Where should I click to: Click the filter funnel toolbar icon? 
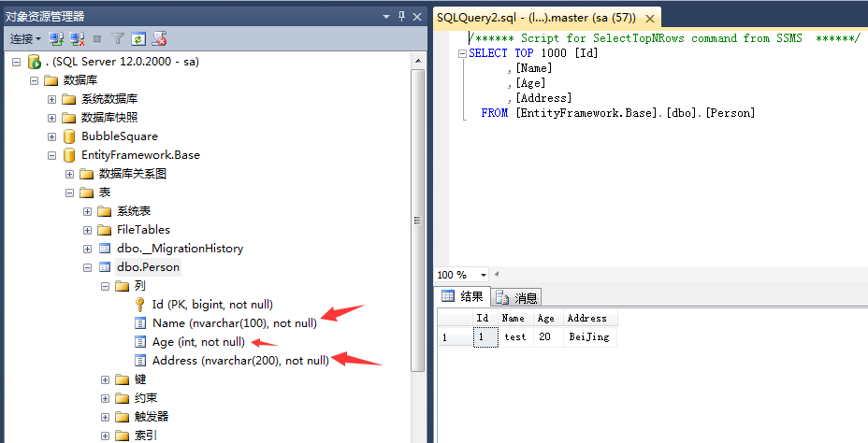pyautogui.click(x=117, y=38)
